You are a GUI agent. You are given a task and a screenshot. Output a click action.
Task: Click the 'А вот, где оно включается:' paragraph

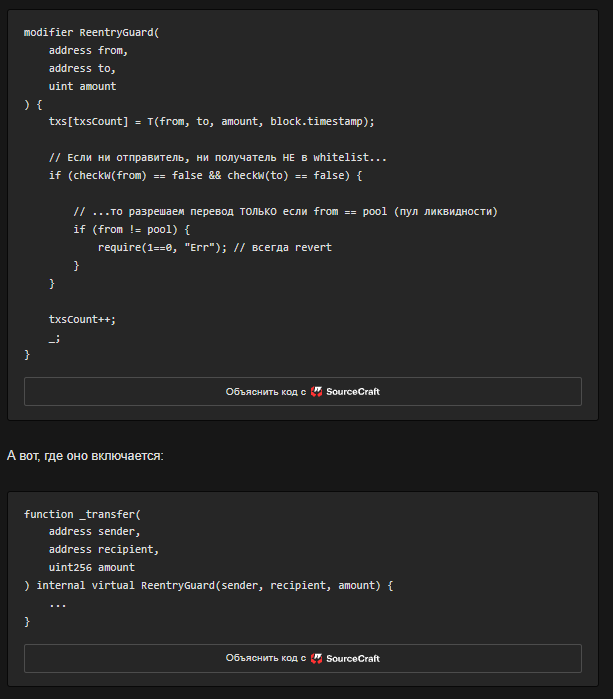click(85, 456)
